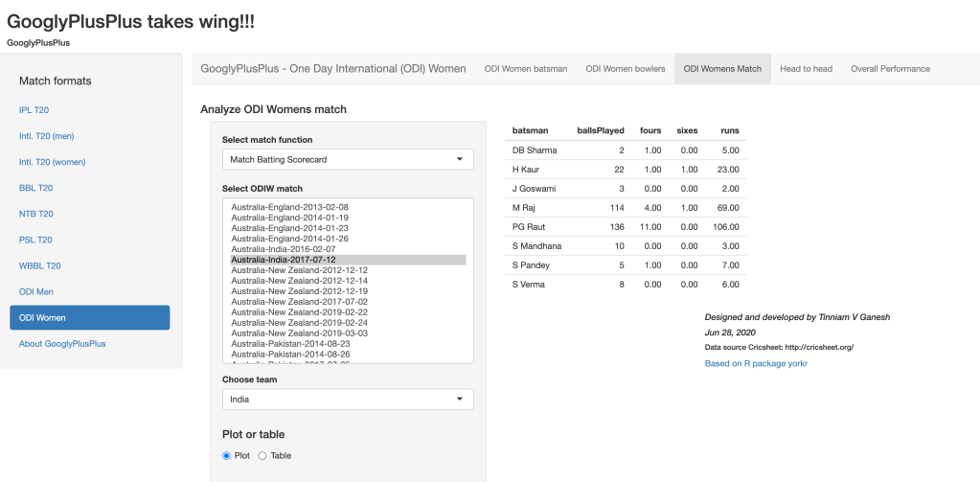Choose Australia-Pakistan-2014-08-23 in list

[x=290, y=343]
